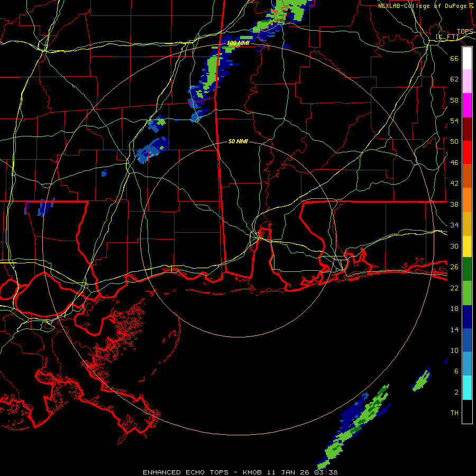Screen dimensions: 476x476
Task: Click the cyan legend swatch
Action: point(467,388)
